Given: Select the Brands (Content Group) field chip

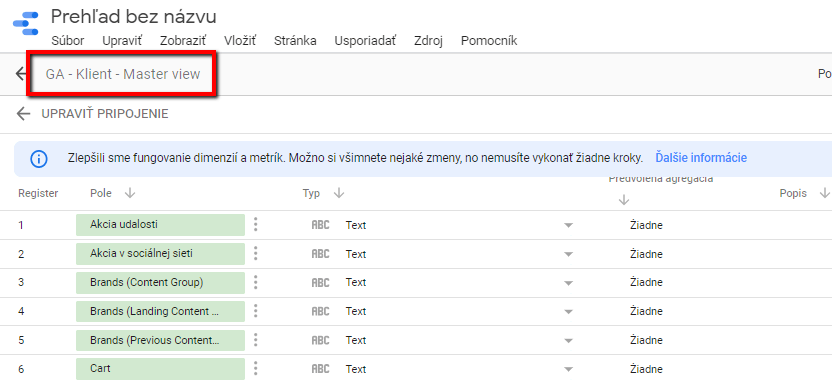Looking at the screenshot, I should (160, 282).
